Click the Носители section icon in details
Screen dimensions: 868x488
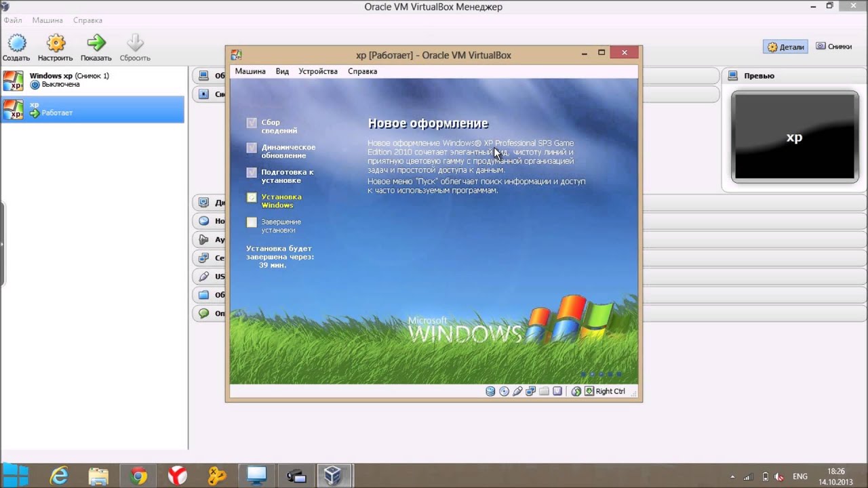click(203, 220)
